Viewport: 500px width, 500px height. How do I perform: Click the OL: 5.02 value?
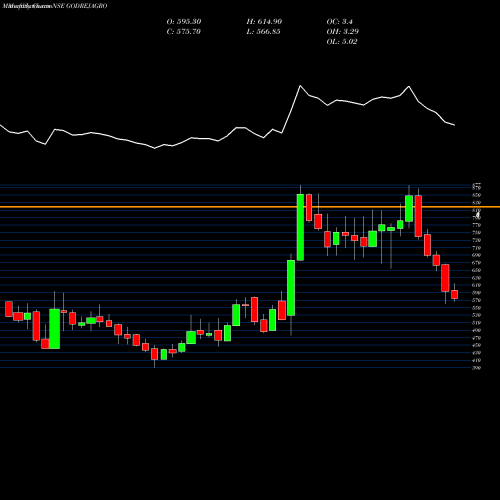point(342,42)
